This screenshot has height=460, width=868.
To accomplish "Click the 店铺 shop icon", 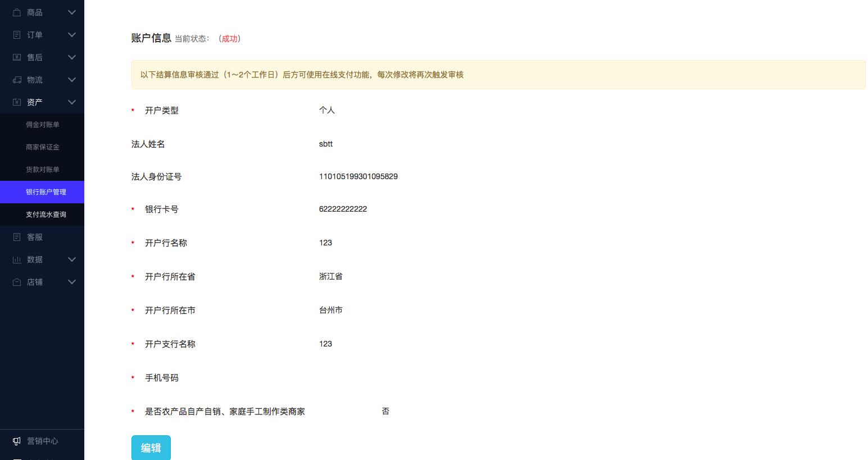I will [x=17, y=281].
